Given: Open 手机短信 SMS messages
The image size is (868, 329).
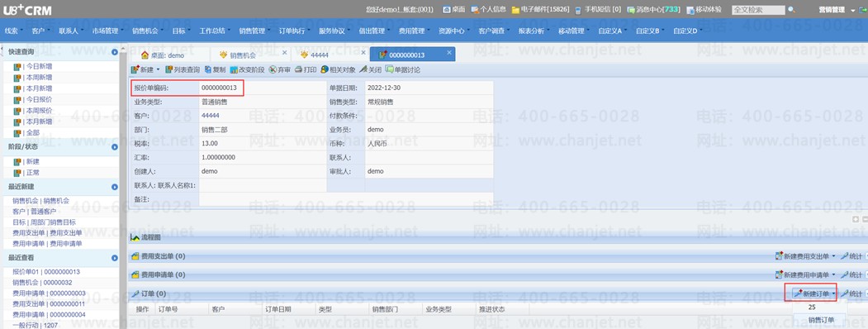Looking at the screenshot, I should [x=598, y=9].
